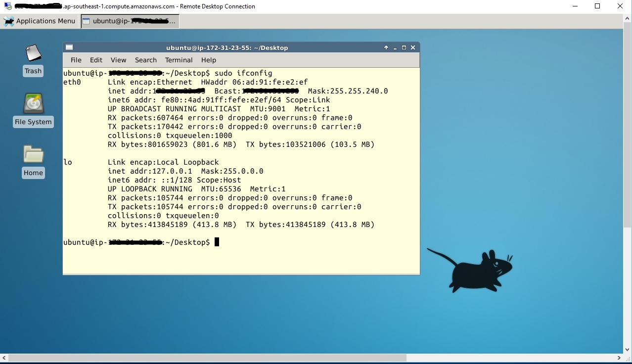The width and height of the screenshot is (632, 364).
Task: Click the vertical scrollbar up arrow
Action: pos(628,18)
